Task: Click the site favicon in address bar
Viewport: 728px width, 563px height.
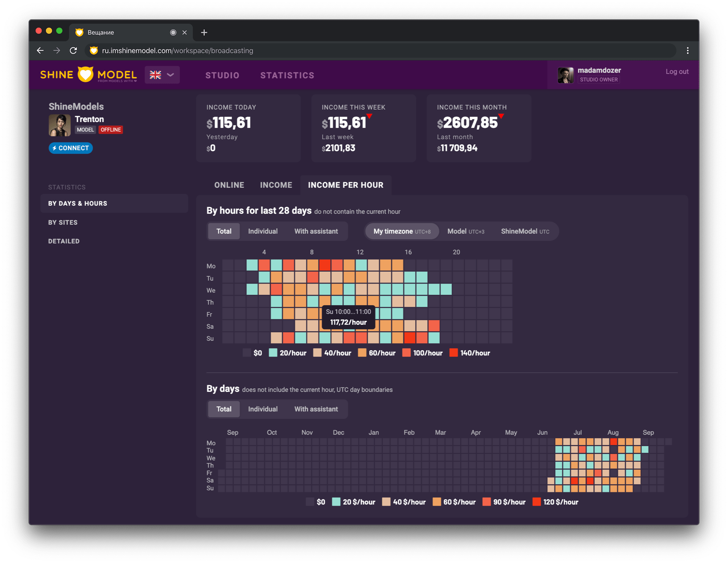Action: [93, 51]
